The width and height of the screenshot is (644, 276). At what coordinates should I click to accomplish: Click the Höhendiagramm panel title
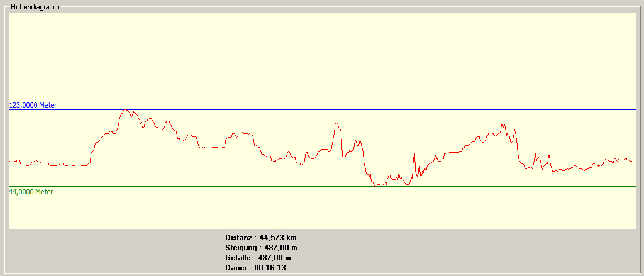[35, 7]
